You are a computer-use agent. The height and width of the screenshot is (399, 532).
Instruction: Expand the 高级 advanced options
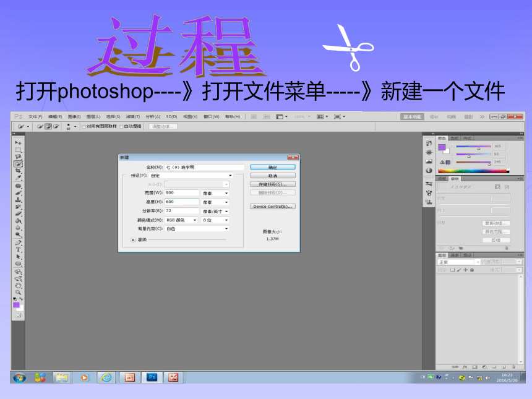click(x=133, y=239)
